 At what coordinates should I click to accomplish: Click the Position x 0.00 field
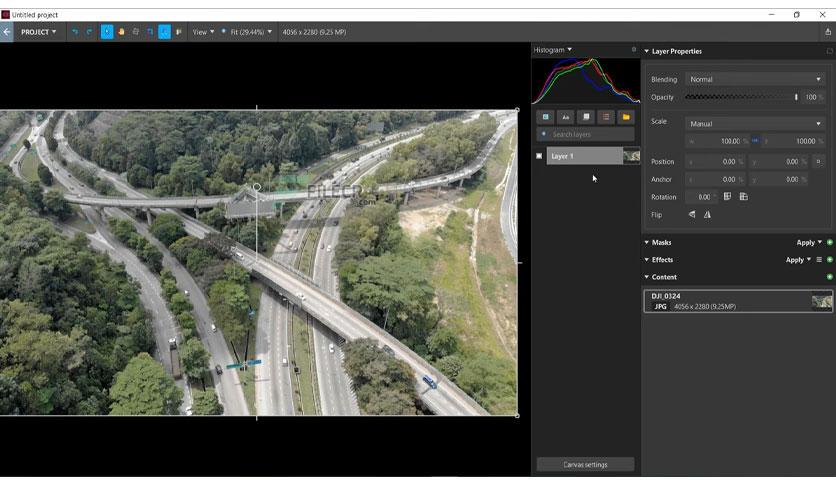coord(715,162)
